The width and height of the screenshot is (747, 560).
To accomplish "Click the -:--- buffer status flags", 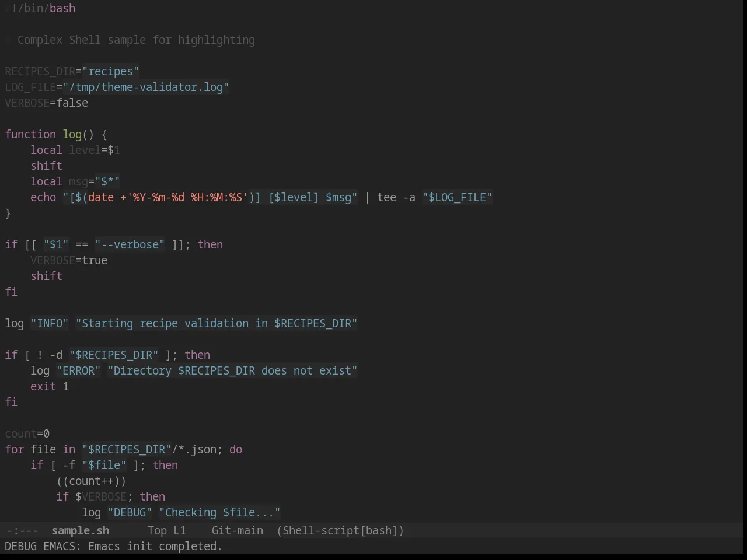I will coord(22,530).
